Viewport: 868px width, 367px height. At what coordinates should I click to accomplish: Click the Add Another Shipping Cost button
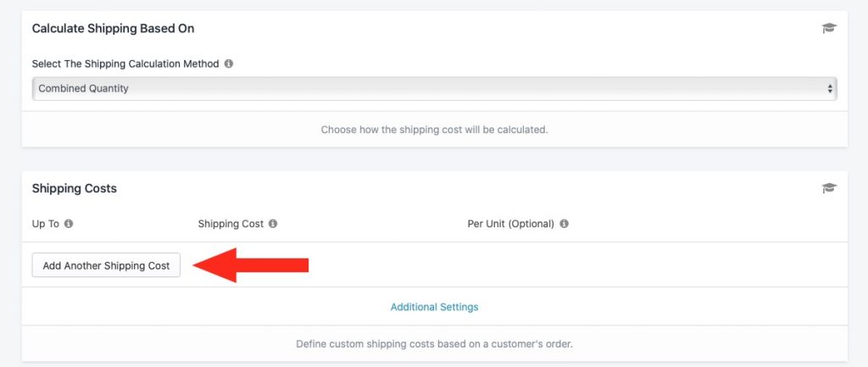tap(106, 265)
